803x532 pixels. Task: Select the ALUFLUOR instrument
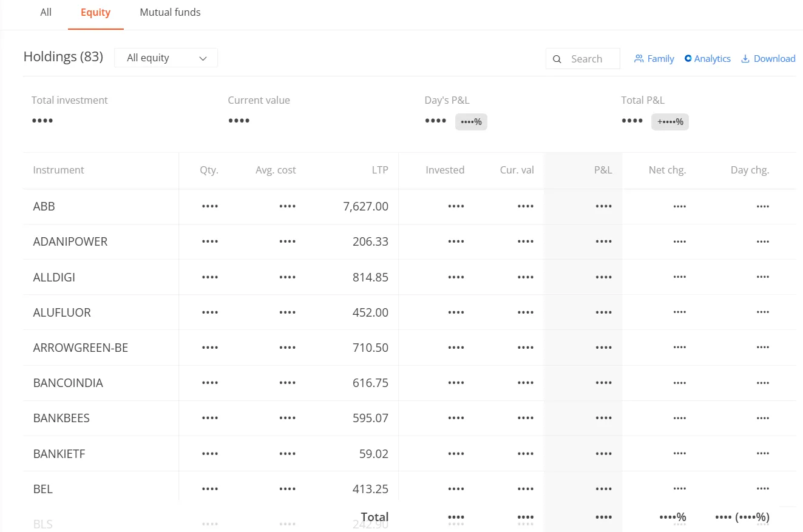point(62,312)
